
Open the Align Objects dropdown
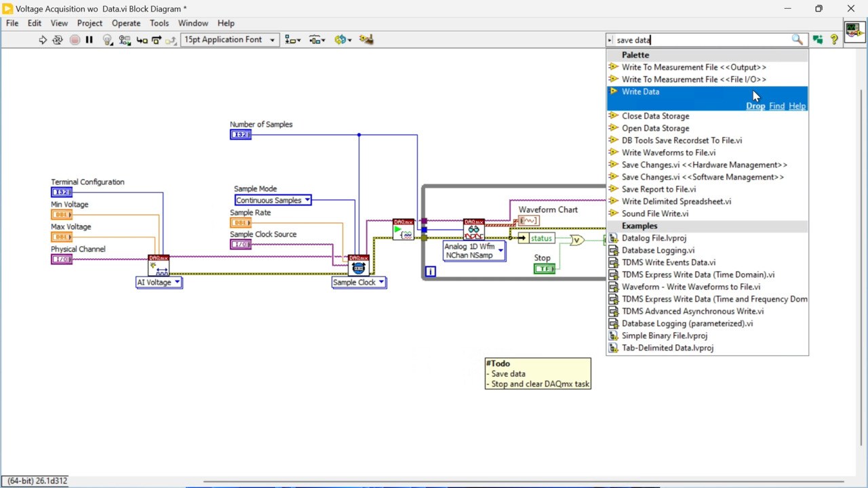coord(293,40)
